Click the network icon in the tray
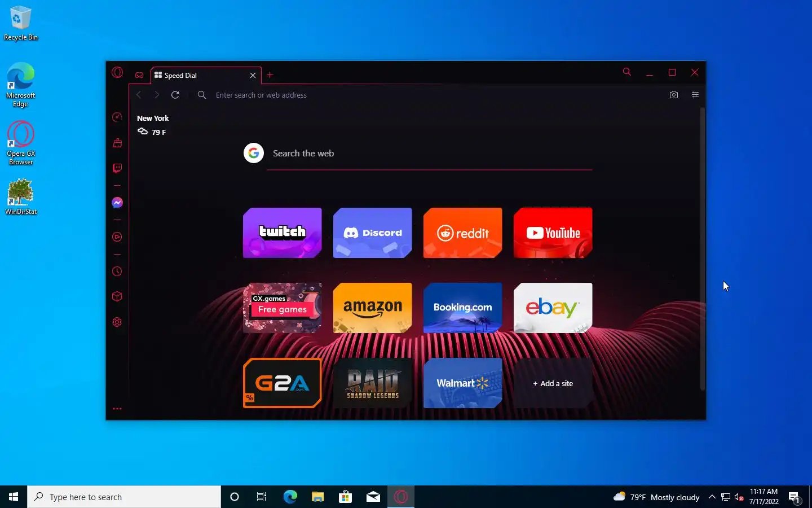This screenshot has height=508, width=812. pos(726,497)
